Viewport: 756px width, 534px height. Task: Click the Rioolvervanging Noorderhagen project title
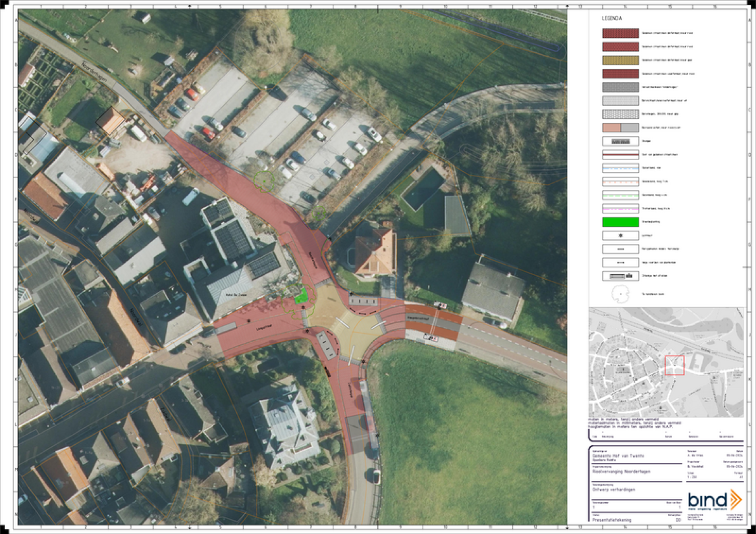pyautogui.click(x=621, y=471)
